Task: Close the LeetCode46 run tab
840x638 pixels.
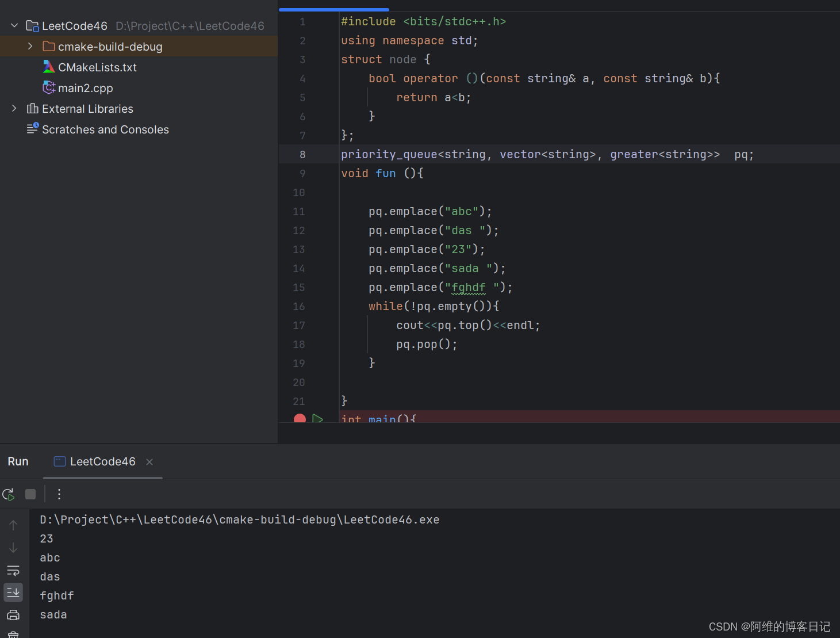Action: 149,462
